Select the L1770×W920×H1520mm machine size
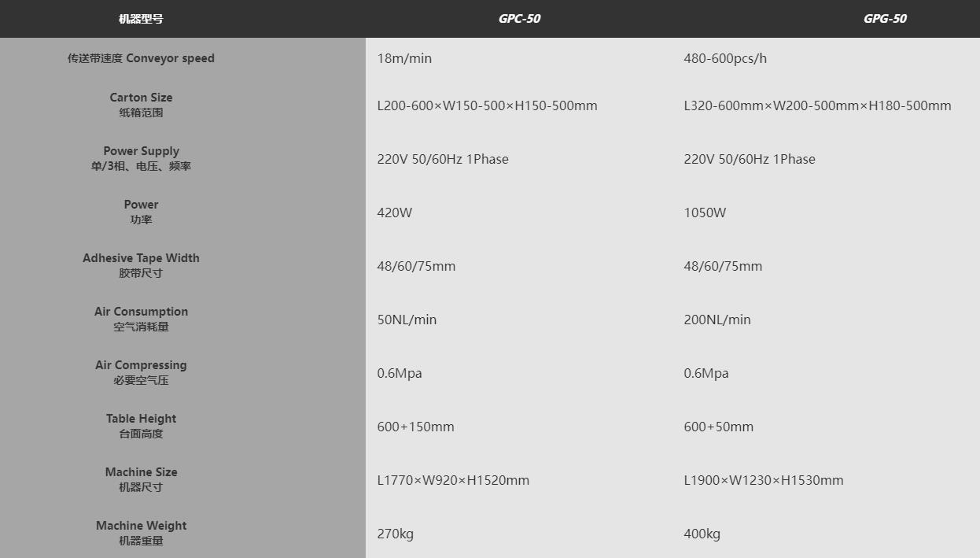 pyautogui.click(x=453, y=480)
